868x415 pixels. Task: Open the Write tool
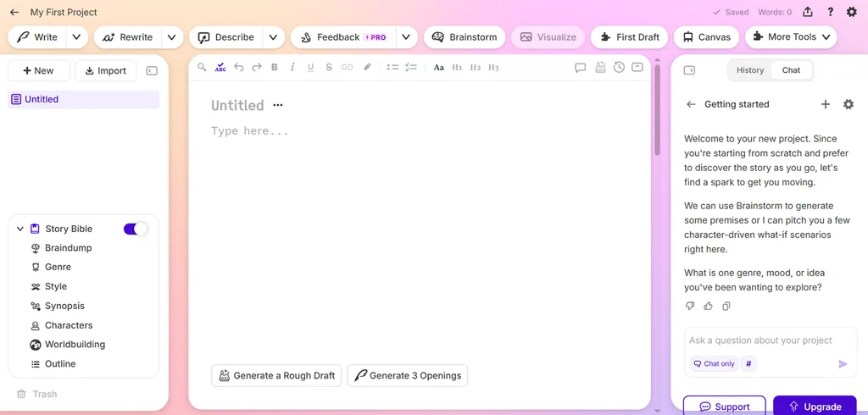point(37,37)
